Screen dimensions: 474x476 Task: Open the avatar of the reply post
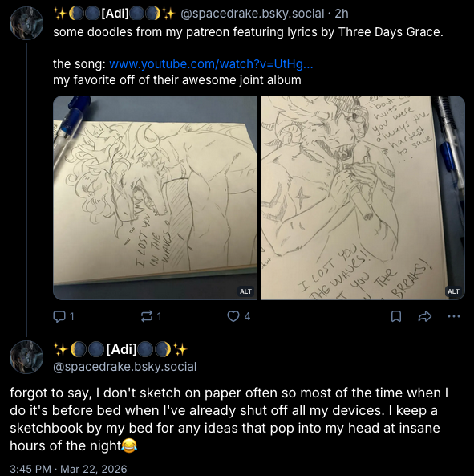(x=26, y=357)
